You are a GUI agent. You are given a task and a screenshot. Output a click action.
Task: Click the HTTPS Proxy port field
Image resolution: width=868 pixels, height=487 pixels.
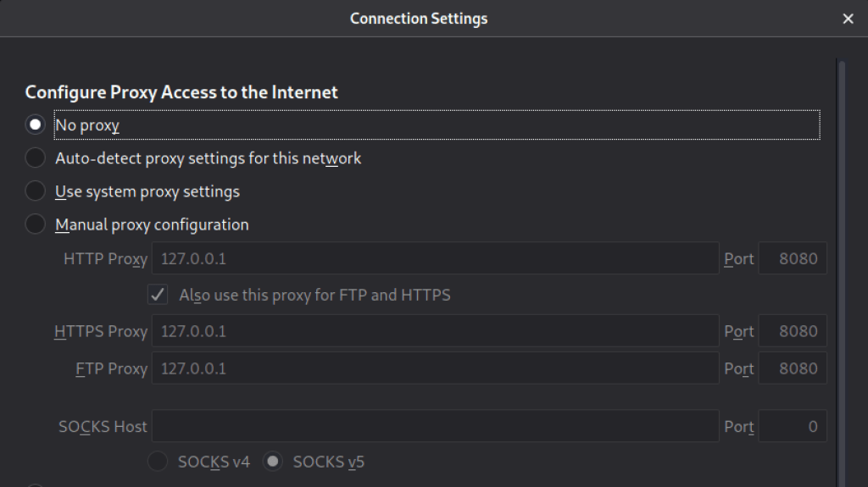point(792,331)
